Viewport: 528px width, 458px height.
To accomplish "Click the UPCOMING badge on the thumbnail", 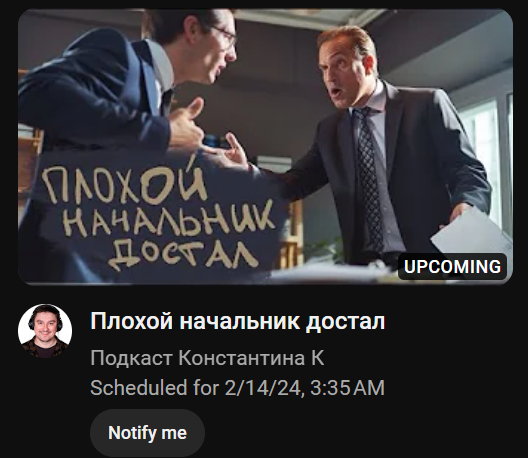I will coord(452,267).
